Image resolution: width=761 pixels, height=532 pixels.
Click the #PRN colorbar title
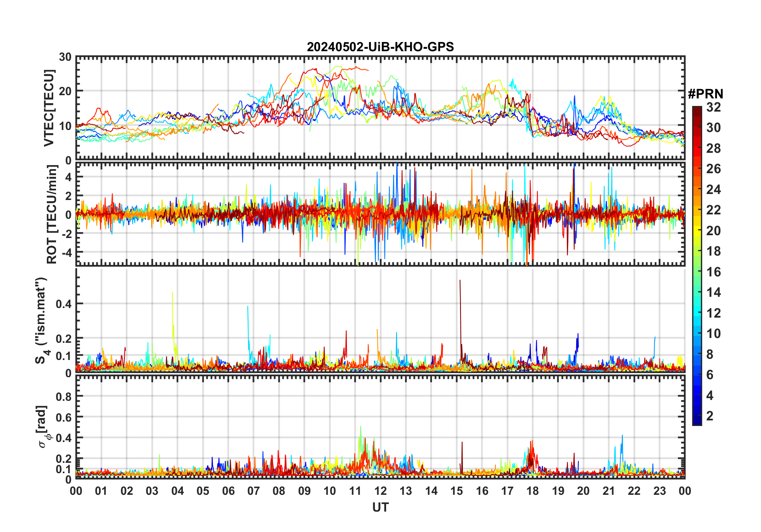click(705, 94)
